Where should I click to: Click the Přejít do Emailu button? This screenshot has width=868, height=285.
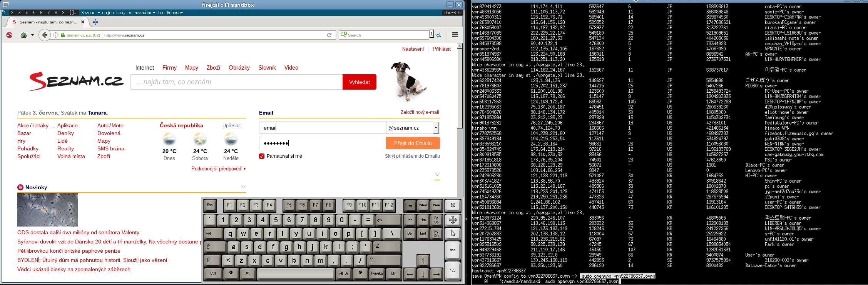click(x=413, y=143)
